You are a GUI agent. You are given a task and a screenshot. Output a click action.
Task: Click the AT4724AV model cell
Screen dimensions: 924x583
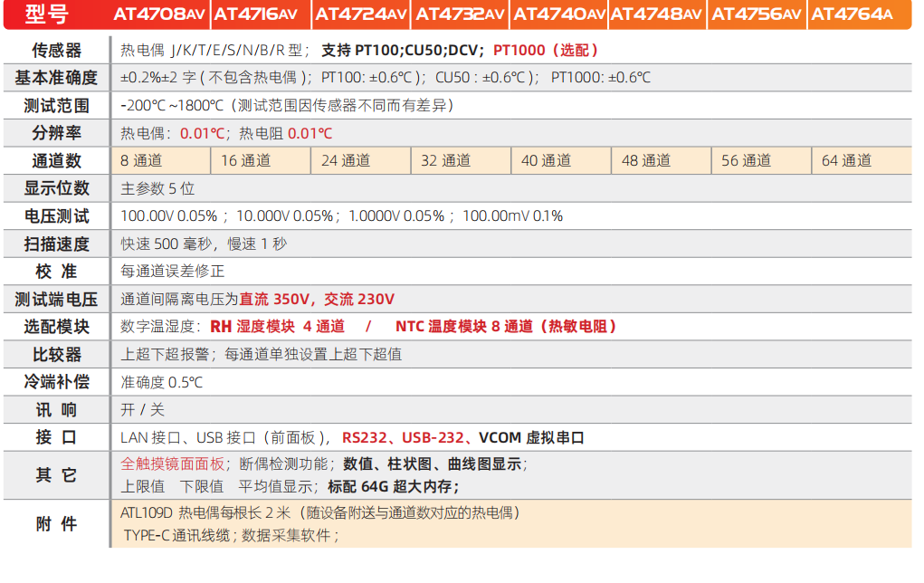pyautogui.click(x=361, y=14)
